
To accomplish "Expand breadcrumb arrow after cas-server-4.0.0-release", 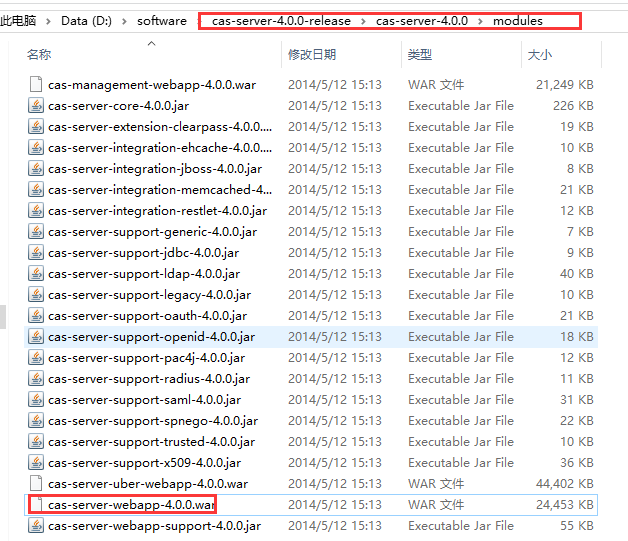I will (x=363, y=21).
